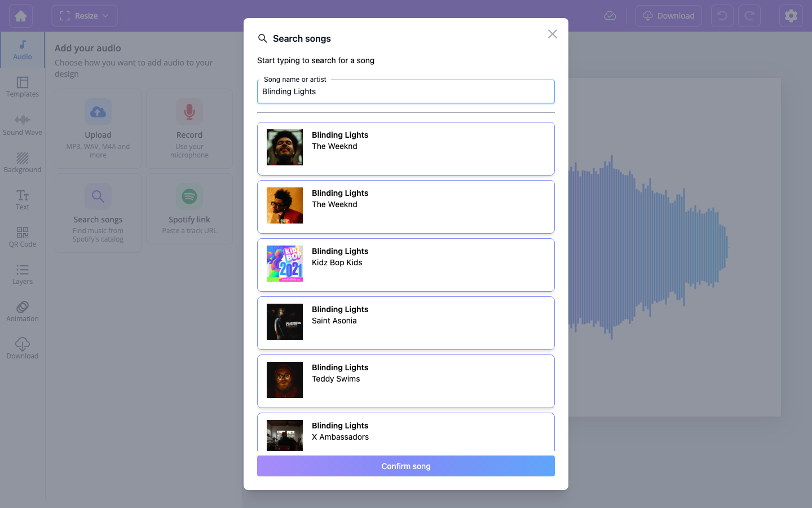
Task: Confirm the selected song
Action: (x=406, y=466)
